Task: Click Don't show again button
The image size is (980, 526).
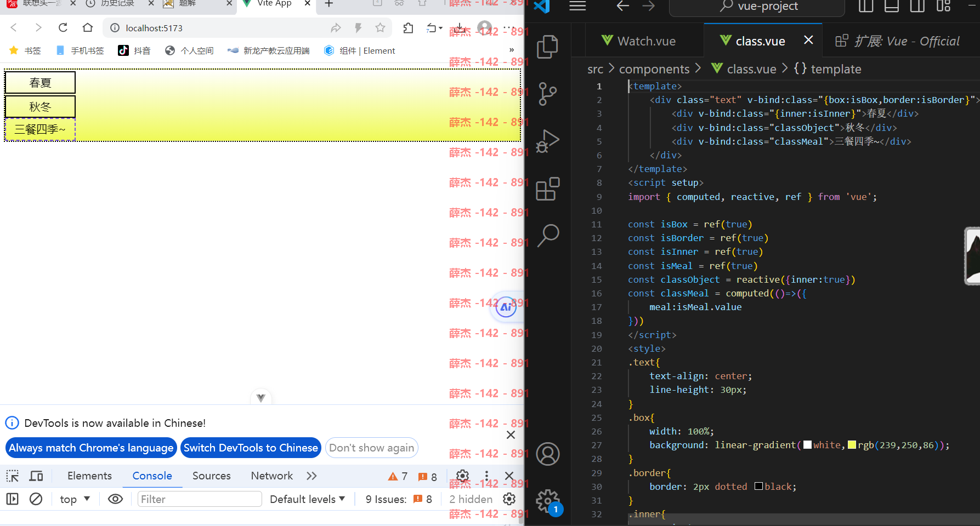Action: coord(372,448)
